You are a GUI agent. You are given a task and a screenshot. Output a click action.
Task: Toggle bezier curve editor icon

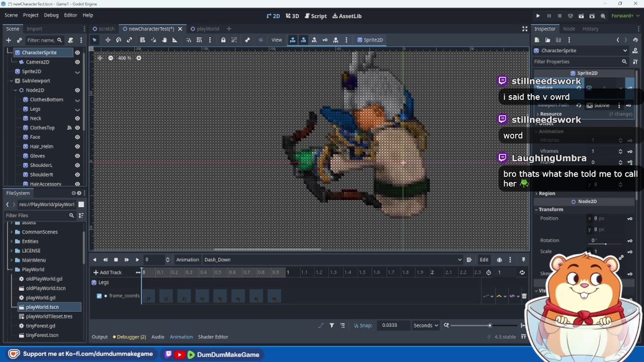point(321,325)
